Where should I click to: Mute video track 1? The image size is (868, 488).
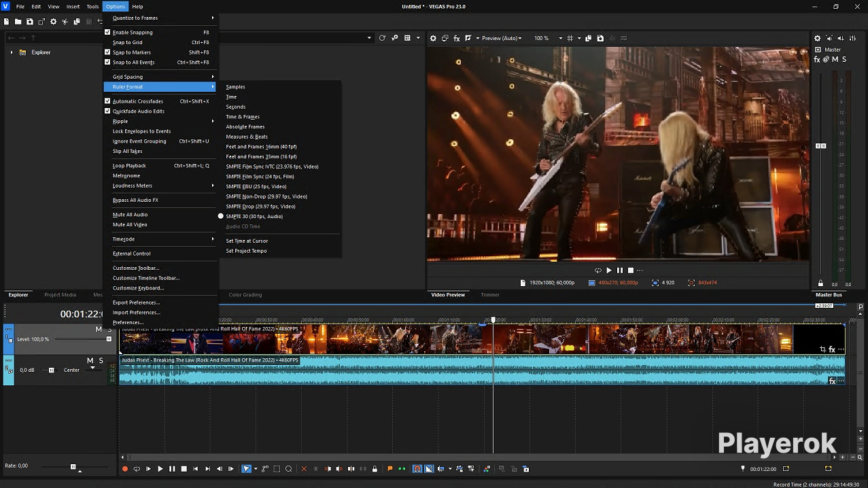(99, 329)
